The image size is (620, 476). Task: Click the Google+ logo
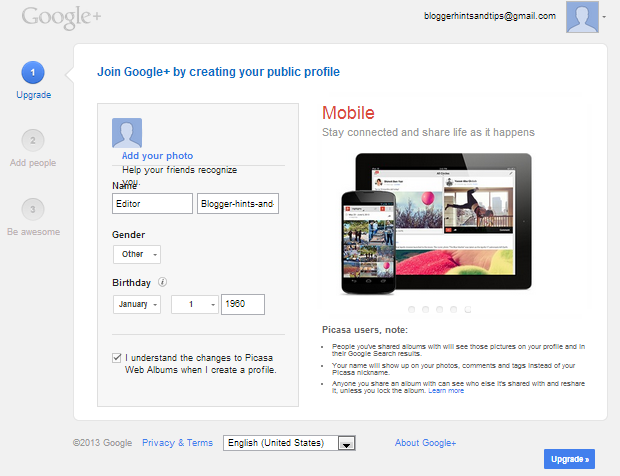[61, 17]
